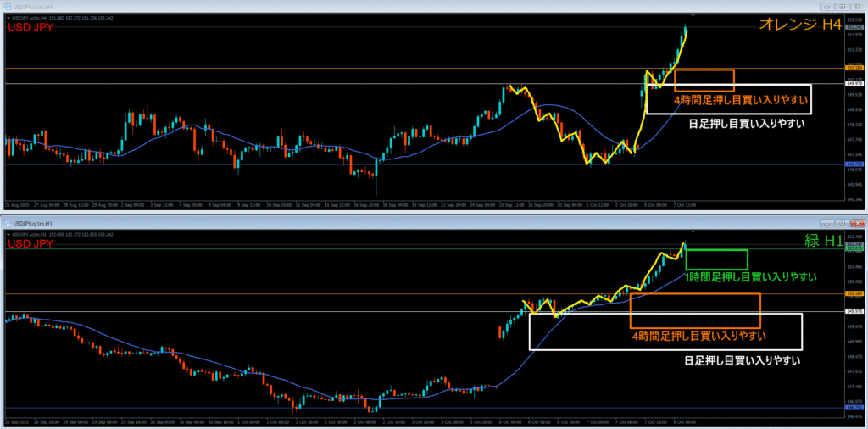Select the chart shift triangle on H4 chart

pyautogui.click(x=693, y=15)
